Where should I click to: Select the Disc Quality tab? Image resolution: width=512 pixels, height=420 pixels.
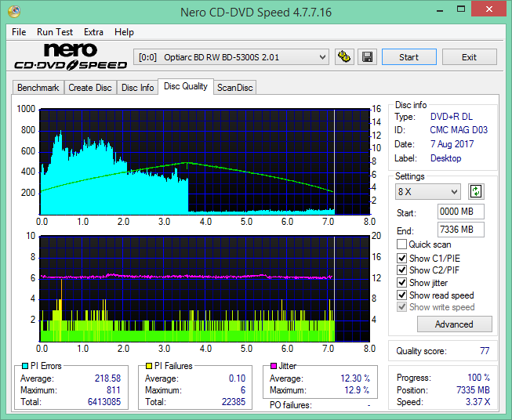coord(186,86)
